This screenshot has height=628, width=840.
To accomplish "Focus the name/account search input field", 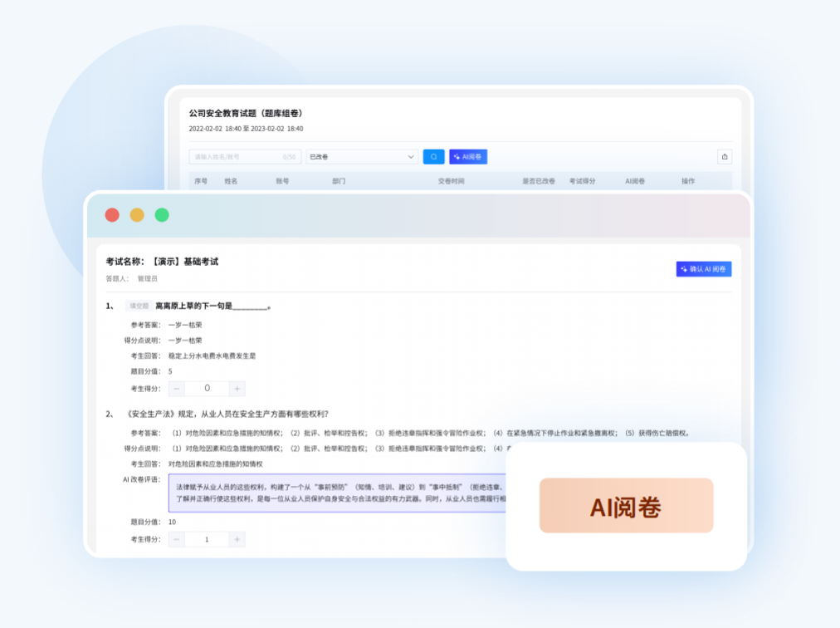I will (237, 156).
